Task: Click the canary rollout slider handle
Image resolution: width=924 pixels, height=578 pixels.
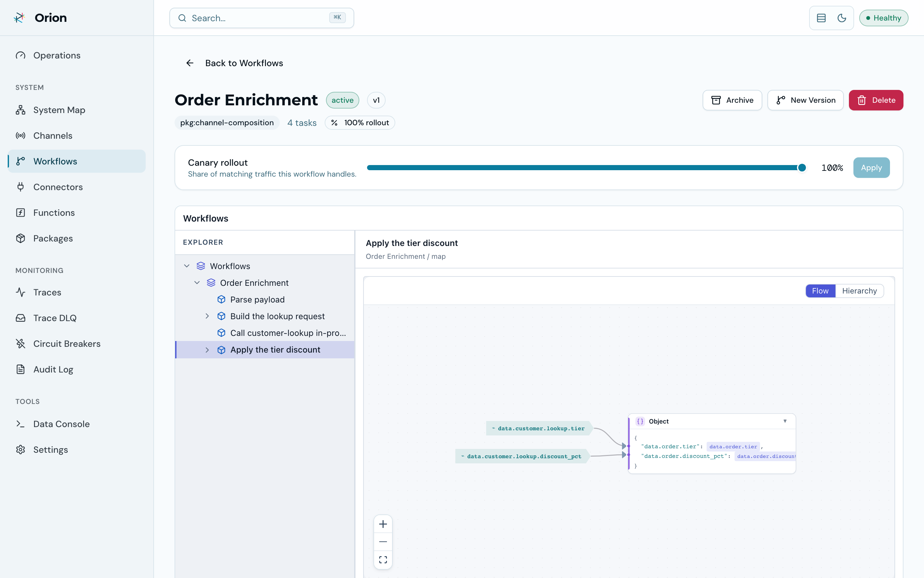Action: tap(802, 167)
